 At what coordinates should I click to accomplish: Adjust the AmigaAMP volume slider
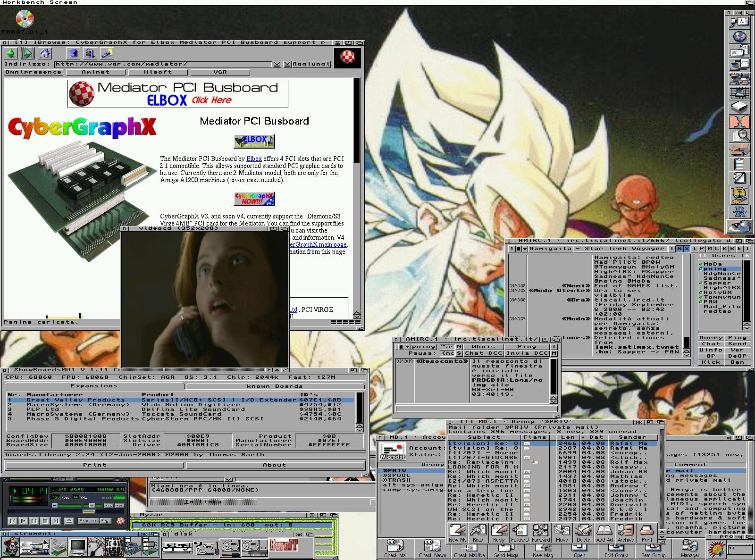pyautogui.click(x=55, y=505)
